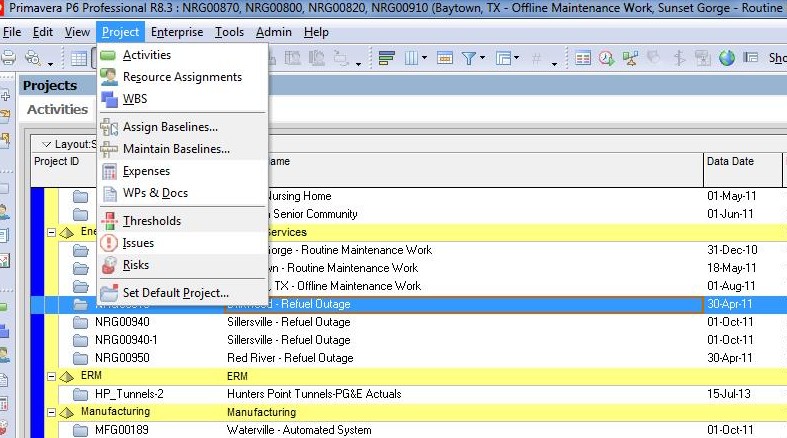Image resolution: width=787 pixels, height=438 pixels.
Task: Open the Group and Sort dropdown arrow
Action: (x=516, y=58)
